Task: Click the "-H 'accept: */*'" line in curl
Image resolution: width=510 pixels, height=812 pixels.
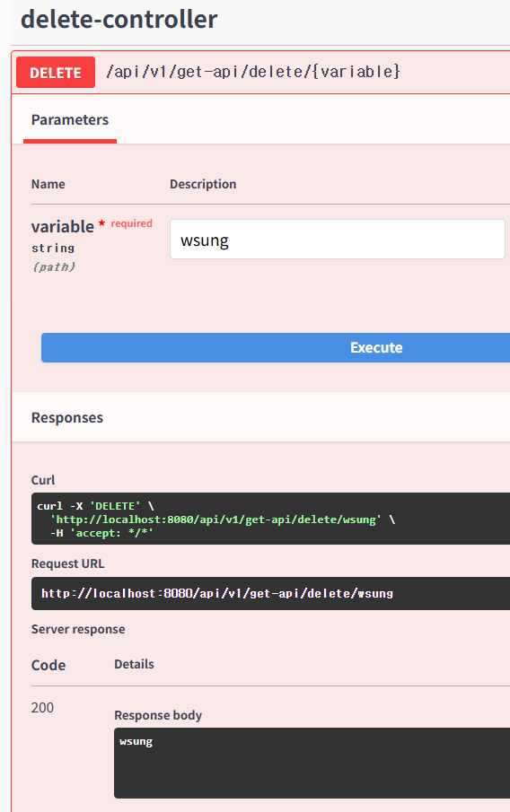Action: tap(101, 533)
